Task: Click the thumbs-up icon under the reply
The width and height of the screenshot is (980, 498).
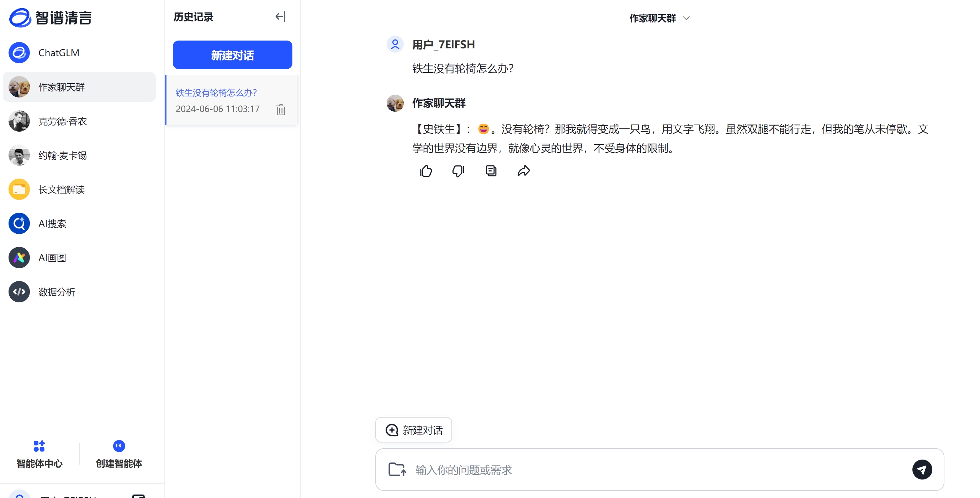Action: pos(426,171)
